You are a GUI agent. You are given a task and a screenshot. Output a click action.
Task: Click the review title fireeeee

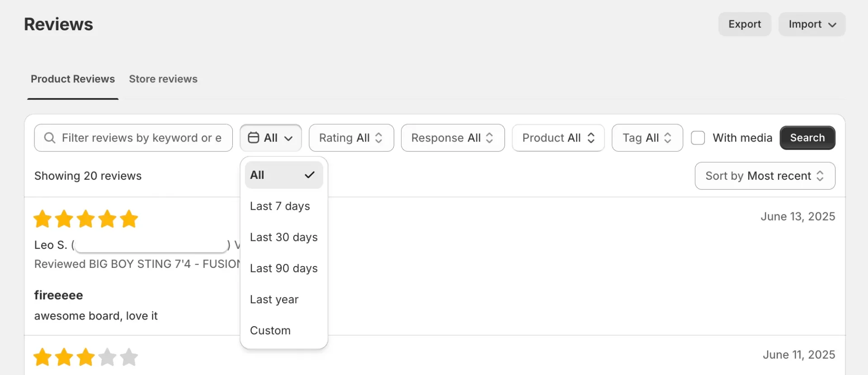click(x=59, y=295)
